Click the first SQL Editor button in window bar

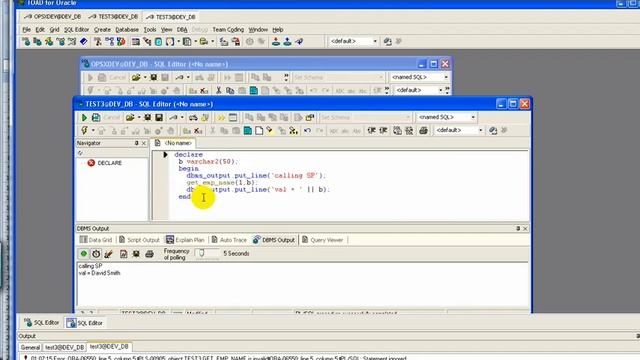pos(42,323)
